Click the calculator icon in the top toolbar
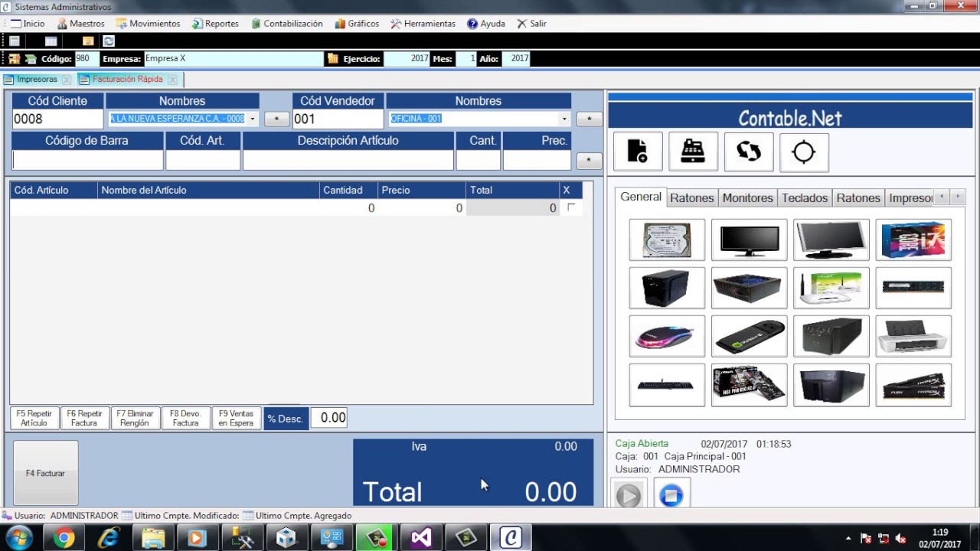The image size is (980, 551). tap(15, 41)
